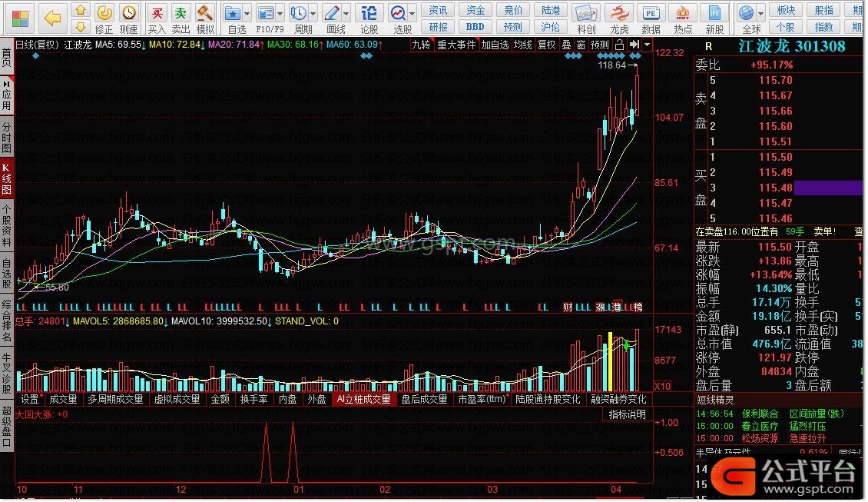The height and width of the screenshot is (502, 868).
Task: Open 论股 discussion icon
Action: point(369,13)
